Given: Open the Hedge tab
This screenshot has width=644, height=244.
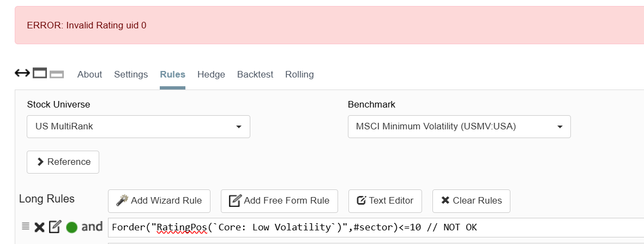Looking at the screenshot, I should 211,75.
